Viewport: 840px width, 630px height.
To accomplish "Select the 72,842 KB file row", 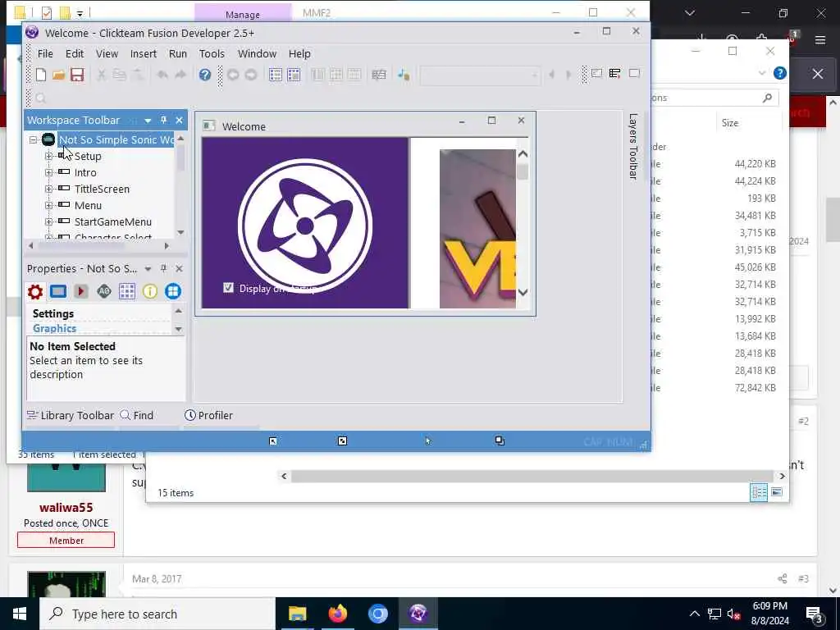I will click(715, 387).
